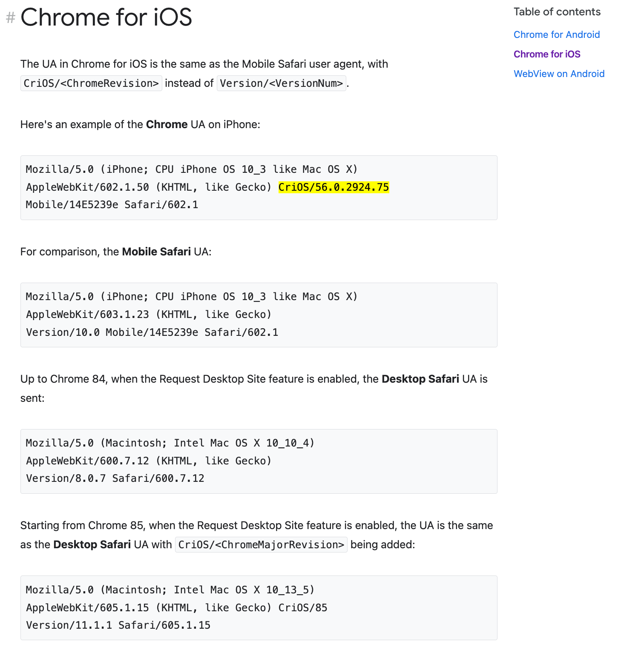Click the # anchor beside Chrome for iOS heading
The image size is (644, 647).
click(x=11, y=18)
